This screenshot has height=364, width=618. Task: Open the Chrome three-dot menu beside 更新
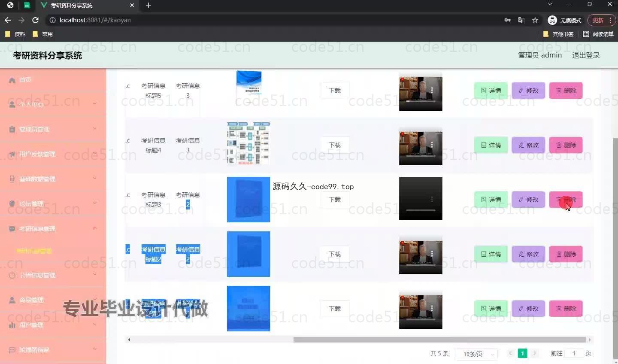coord(610,20)
